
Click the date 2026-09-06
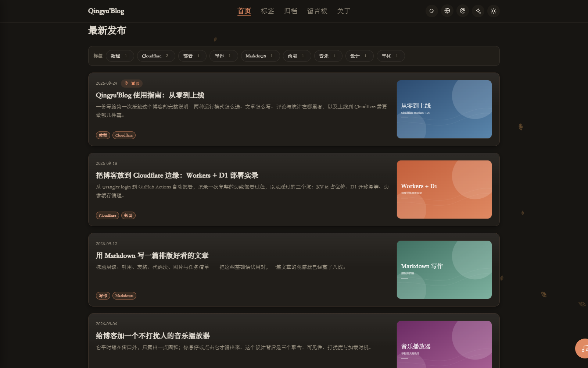coord(107,324)
